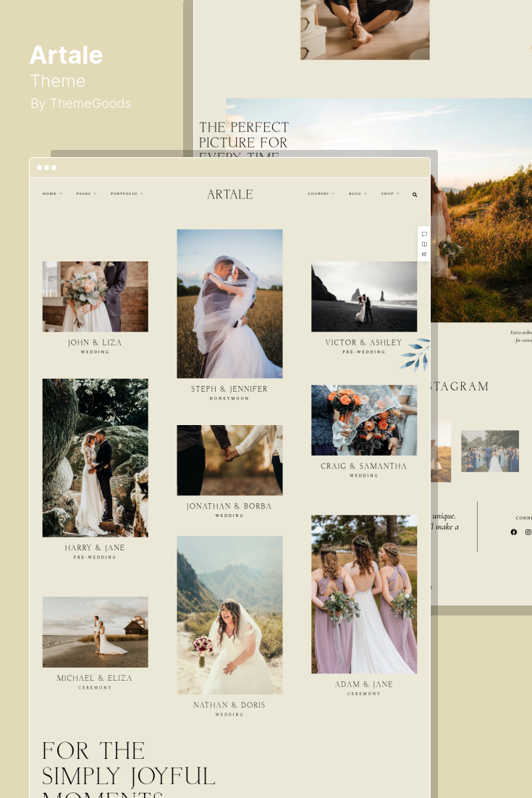532x798 pixels.
Task: Click the CRAIG & SAMANTHA title link
Action: click(363, 466)
